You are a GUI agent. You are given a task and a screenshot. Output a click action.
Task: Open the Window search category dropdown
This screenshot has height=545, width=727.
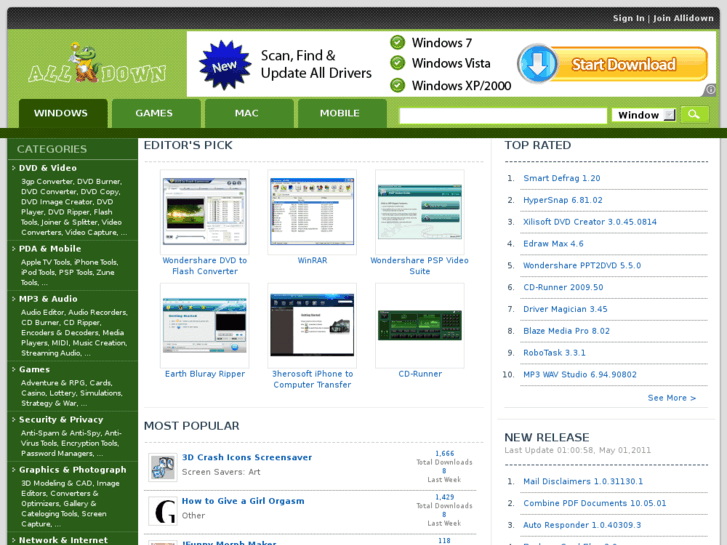click(644, 115)
